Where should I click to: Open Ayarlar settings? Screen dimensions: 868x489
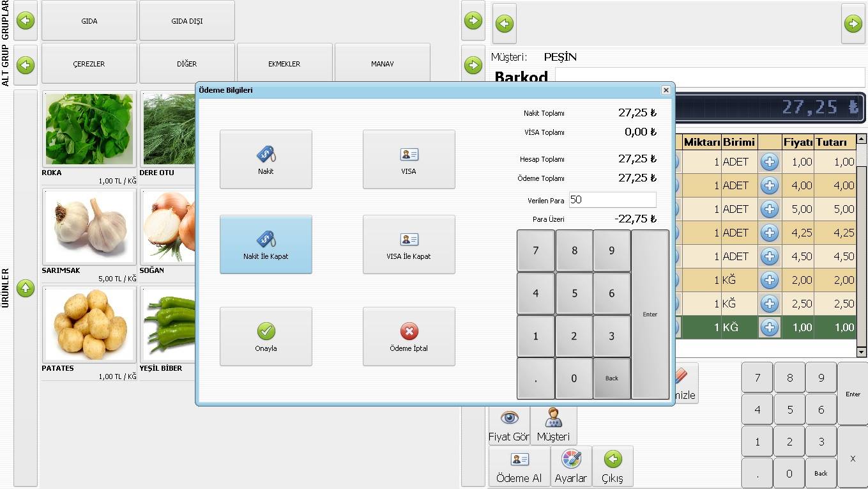(570, 466)
